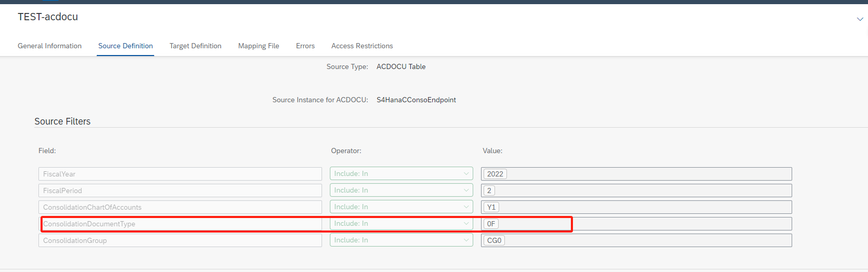Expand the ConsolidationChartOfAccounts operator dropdown
This screenshot has height=272, width=868.
402,207
